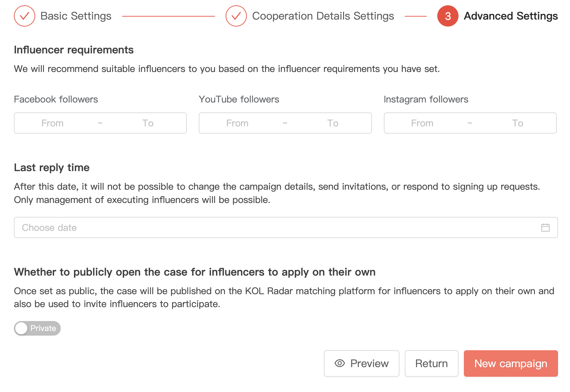This screenshot has height=392, width=570.
Task: Focus the Facebook followers From field
Action: [x=52, y=123]
